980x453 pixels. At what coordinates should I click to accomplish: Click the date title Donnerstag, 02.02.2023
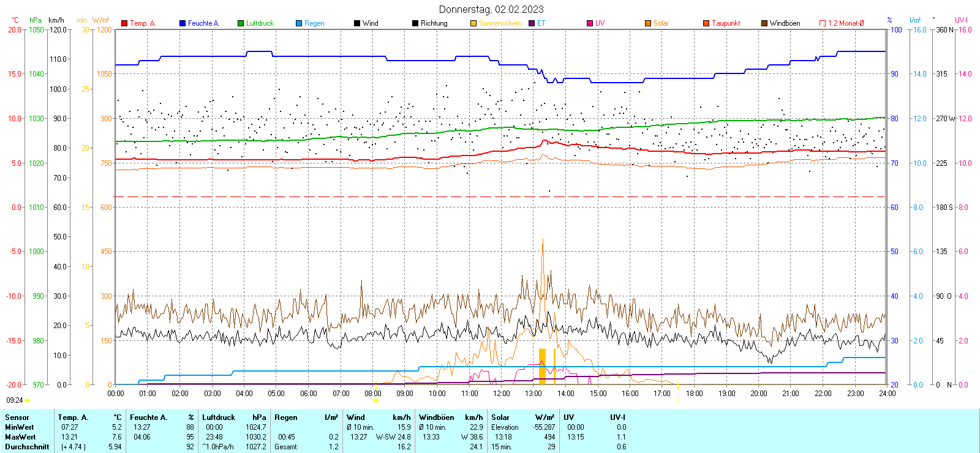click(x=491, y=9)
